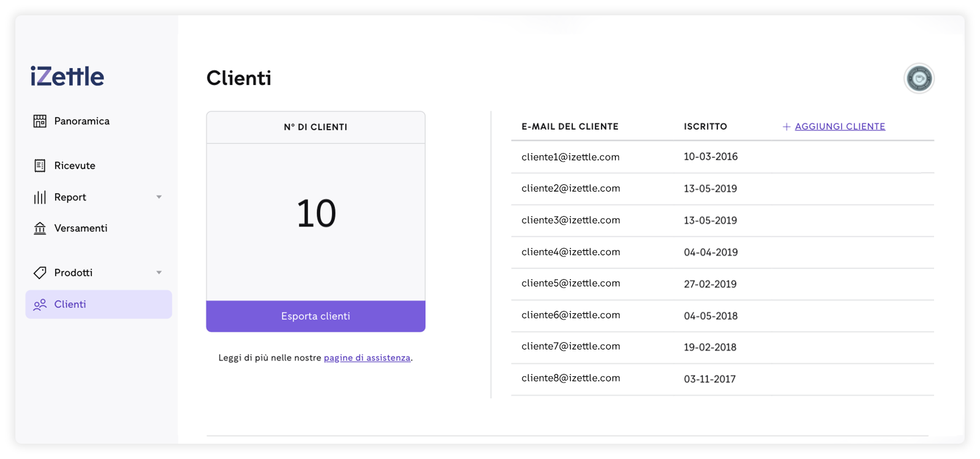Open the pagine di assistenza link

(367, 358)
